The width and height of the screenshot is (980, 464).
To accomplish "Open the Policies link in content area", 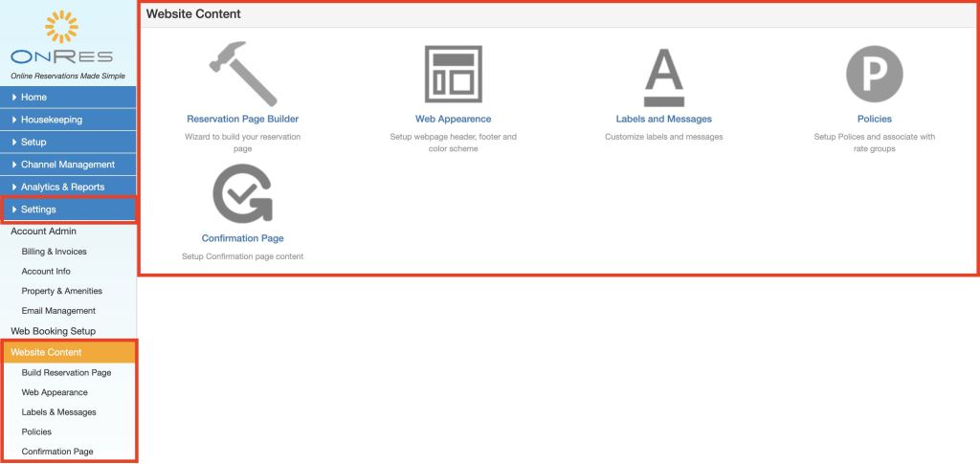I will pos(875,120).
